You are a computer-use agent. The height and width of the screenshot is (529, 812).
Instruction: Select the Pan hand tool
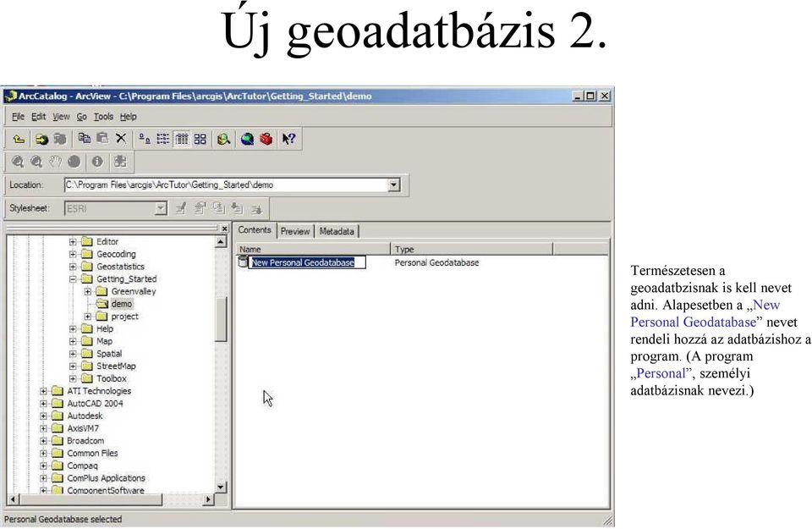[x=56, y=162]
